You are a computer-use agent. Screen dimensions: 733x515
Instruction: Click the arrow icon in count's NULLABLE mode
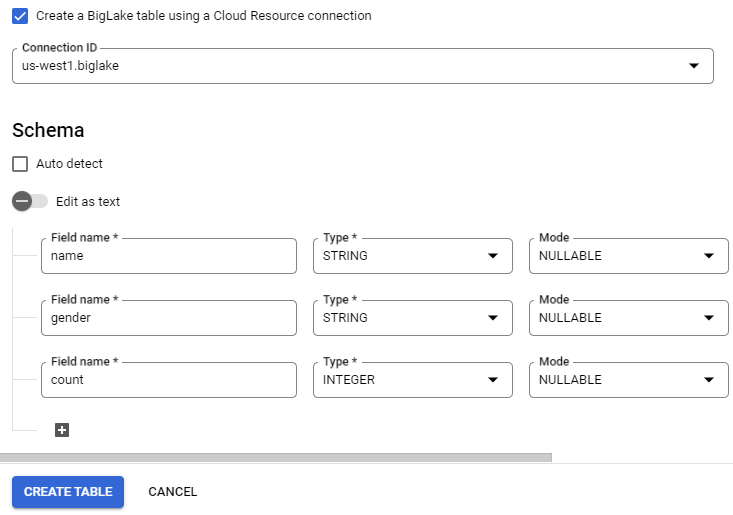[x=709, y=380]
